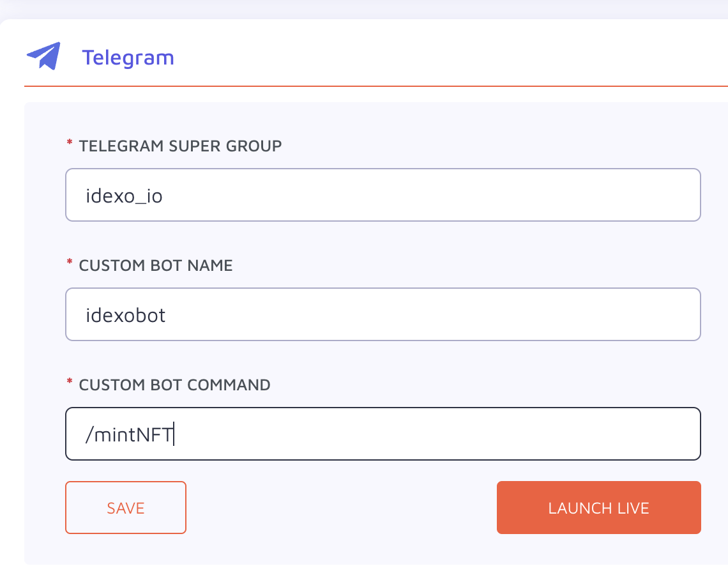Click the red asterisk beside Telegram Super Group
The height and width of the screenshot is (566, 728).
(70, 142)
